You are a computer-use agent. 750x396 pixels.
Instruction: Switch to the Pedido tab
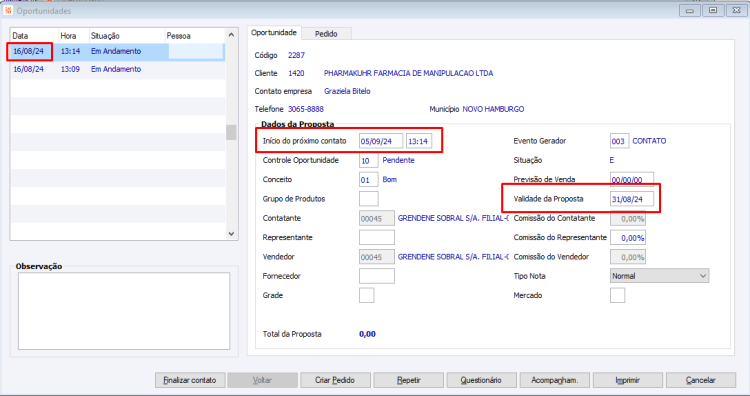tap(326, 33)
